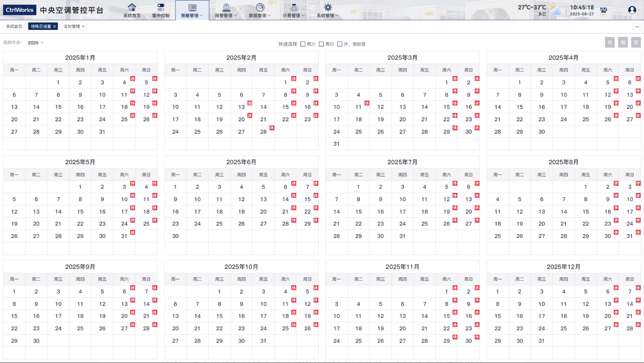Click the 计费管理 billing icon
The width and height of the screenshot is (644, 363).
point(294,7)
